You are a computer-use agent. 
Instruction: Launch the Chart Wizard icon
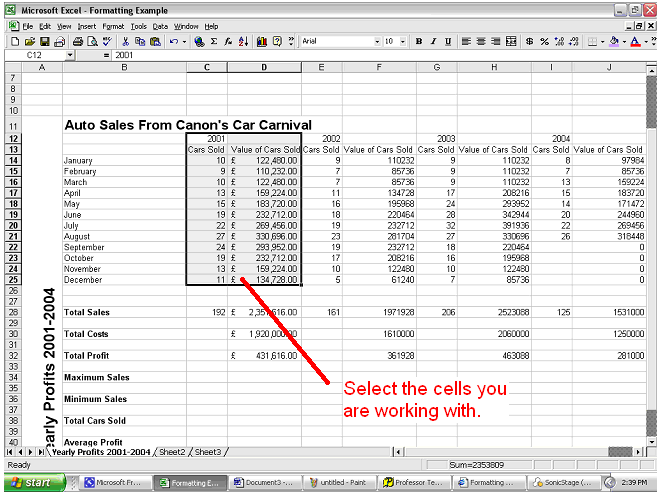[262, 42]
